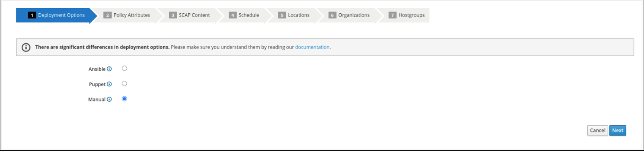Select the Ansible deployment radio button
This screenshot has width=644, height=151.
point(124,68)
